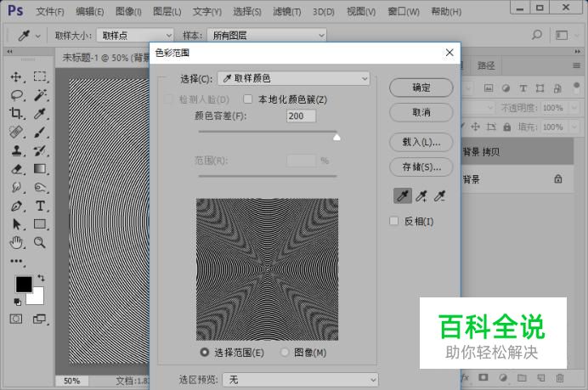Screen dimensions: 588x390
Task: Confirm with the 确定 button
Action: click(x=421, y=88)
